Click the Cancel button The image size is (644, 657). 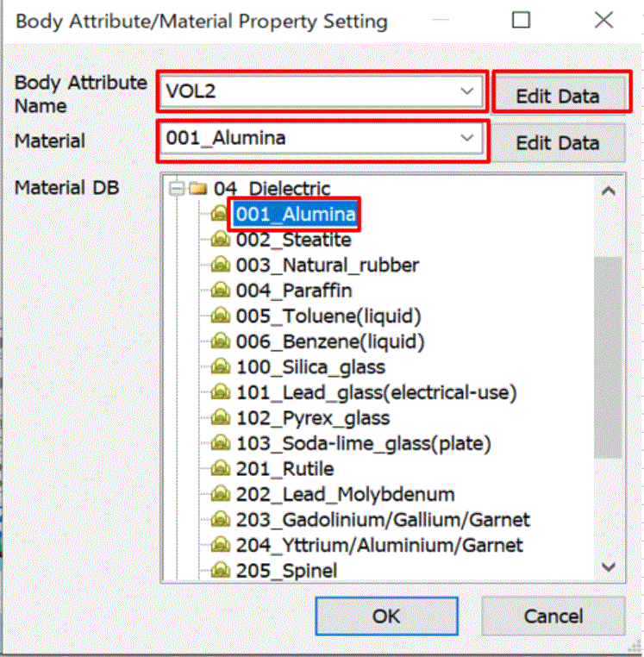pyautogui.click(x=553, y=616)
